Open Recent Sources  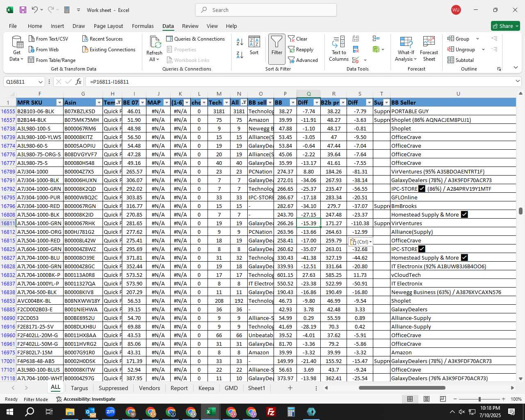pos(103,39)
